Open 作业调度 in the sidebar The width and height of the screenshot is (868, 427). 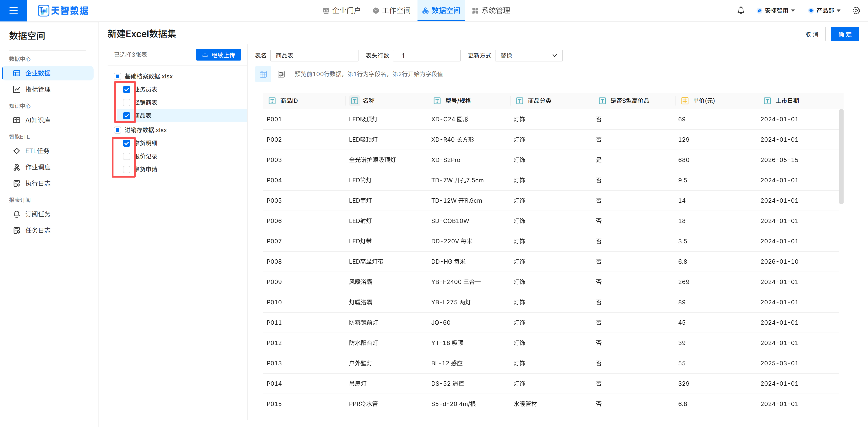pyautogui.click(x=47, y=167)
